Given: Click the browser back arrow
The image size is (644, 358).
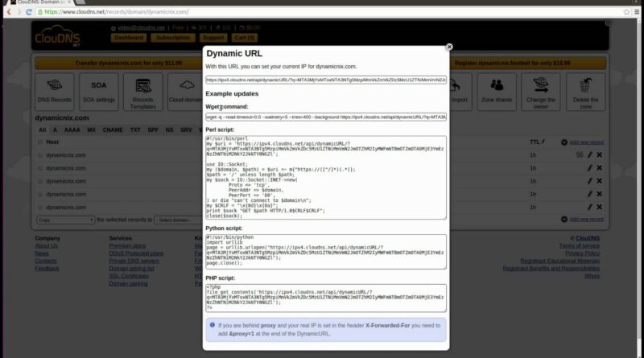Looking at the screenshot, I should pos(9,12).
